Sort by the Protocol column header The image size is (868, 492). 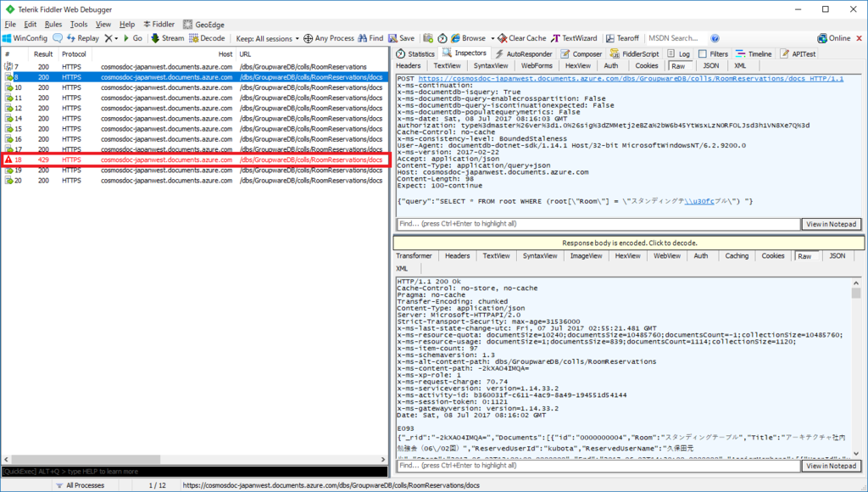coord(75,54)
